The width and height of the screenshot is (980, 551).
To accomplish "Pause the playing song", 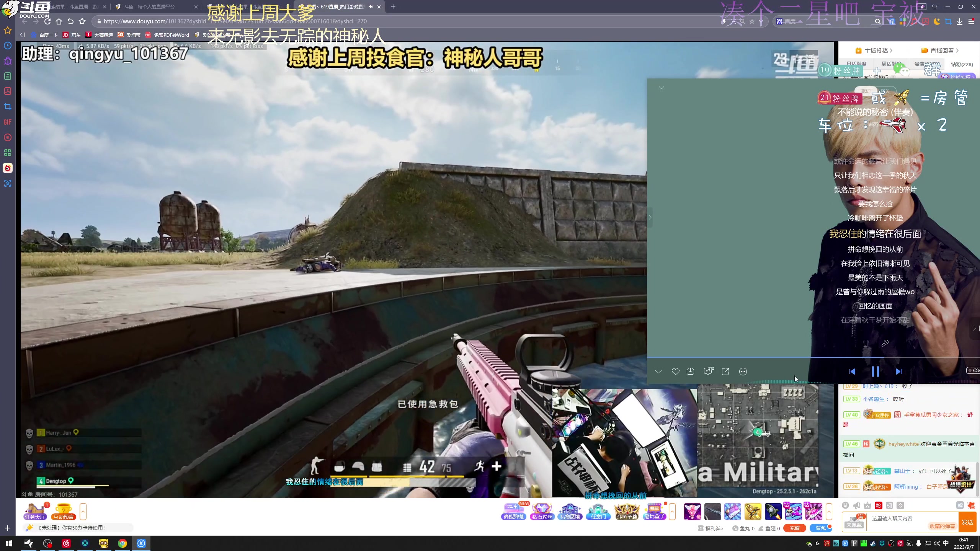I will 875,372.
